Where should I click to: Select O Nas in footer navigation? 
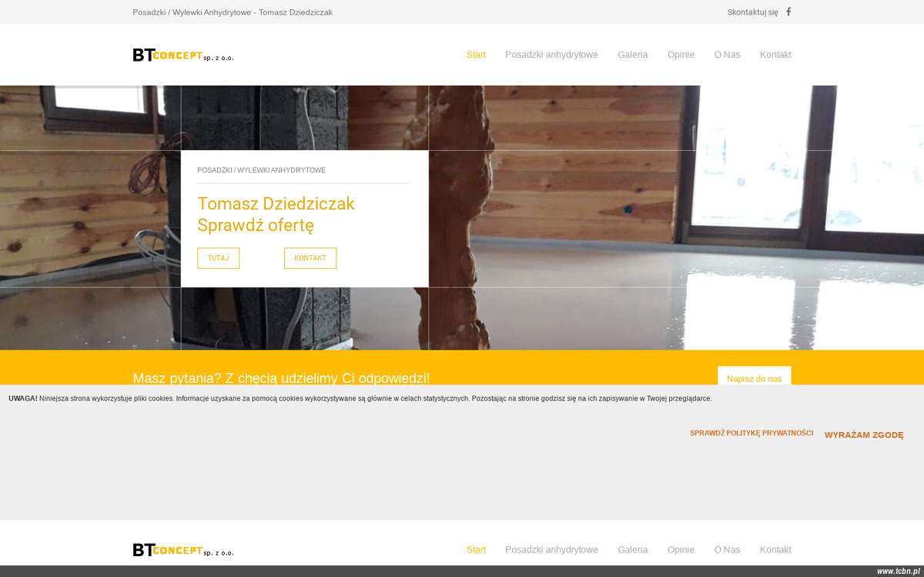coord(727,550)
